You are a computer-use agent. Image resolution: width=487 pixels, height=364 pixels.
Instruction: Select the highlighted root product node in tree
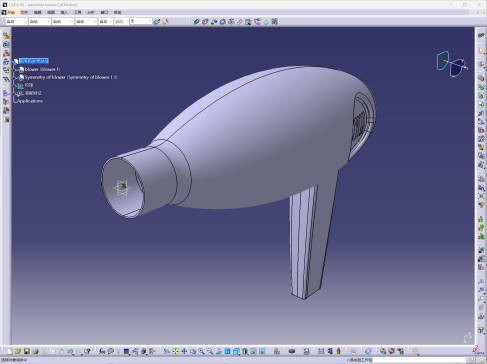[x=34, y=61]
